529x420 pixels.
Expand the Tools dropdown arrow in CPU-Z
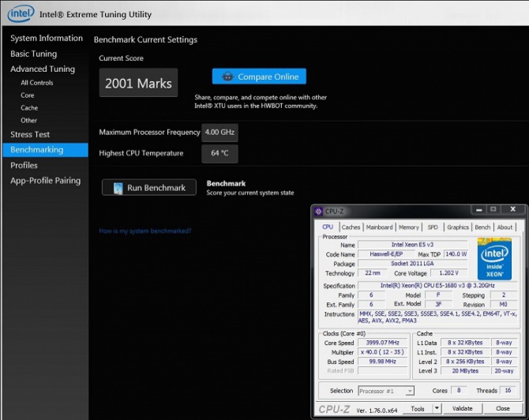(437, 408)
